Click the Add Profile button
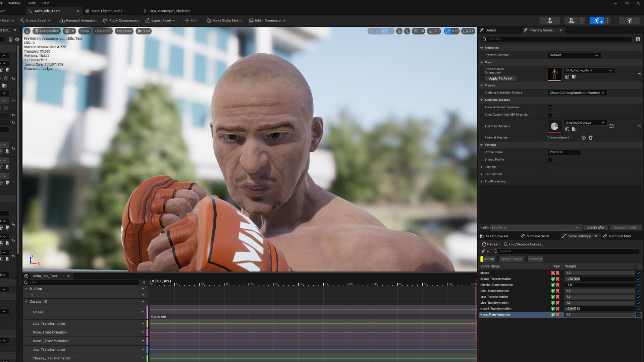The image size is (644, 362). 595,228
